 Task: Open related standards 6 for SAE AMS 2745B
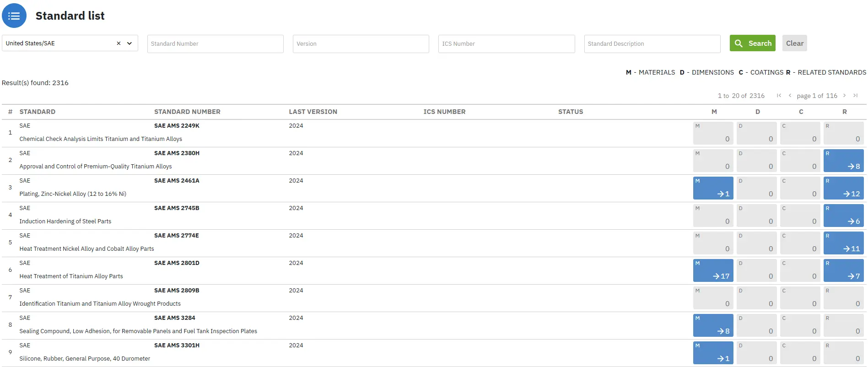coord(843,216)
